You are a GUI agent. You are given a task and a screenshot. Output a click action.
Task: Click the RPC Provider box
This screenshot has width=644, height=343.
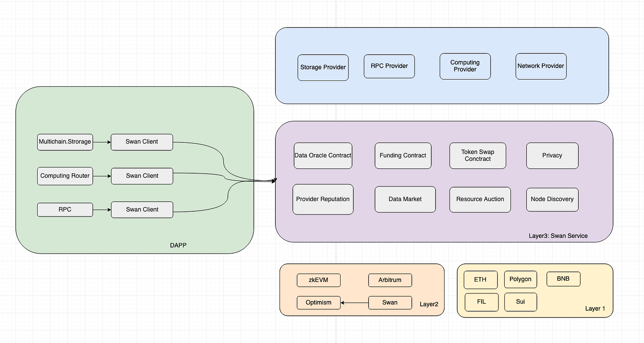(389, 66)
